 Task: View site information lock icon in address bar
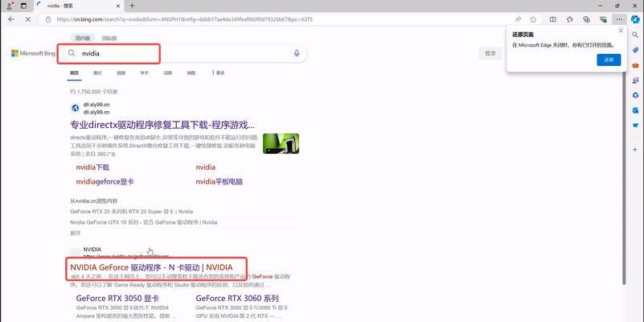pos(48,19)
